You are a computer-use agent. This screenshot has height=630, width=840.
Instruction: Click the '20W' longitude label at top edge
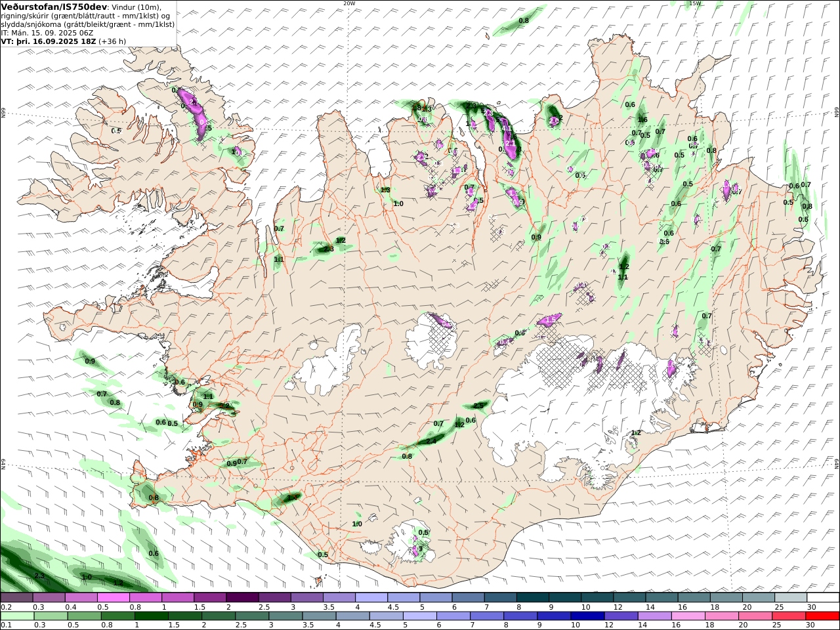349,3
